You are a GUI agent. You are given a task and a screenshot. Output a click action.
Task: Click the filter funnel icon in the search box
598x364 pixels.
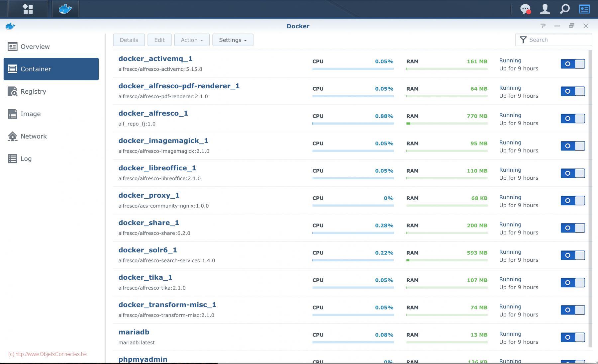523,40
